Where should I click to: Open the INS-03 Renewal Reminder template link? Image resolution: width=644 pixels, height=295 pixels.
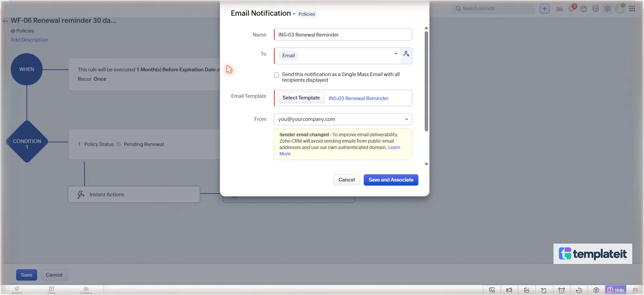click(359, 98)
